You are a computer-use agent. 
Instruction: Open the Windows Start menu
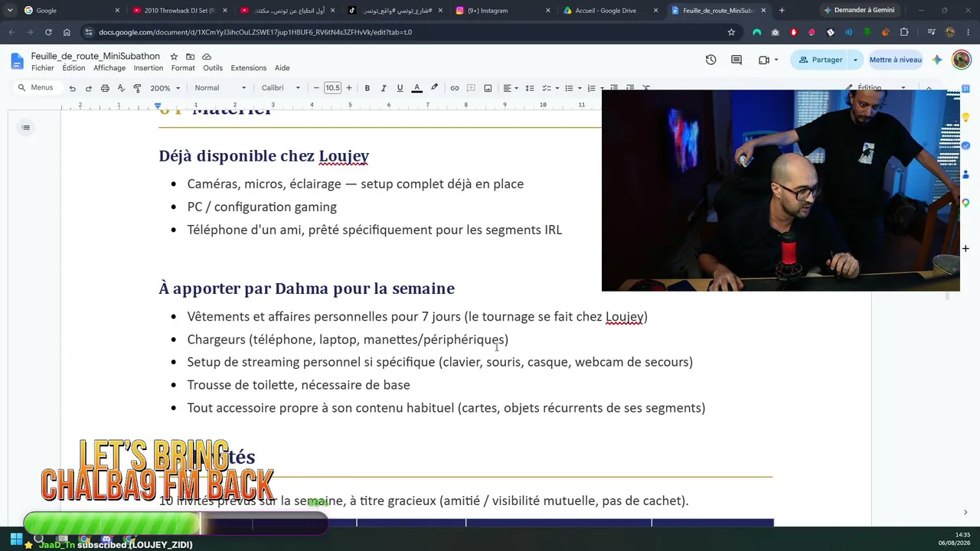coord(16,539)
